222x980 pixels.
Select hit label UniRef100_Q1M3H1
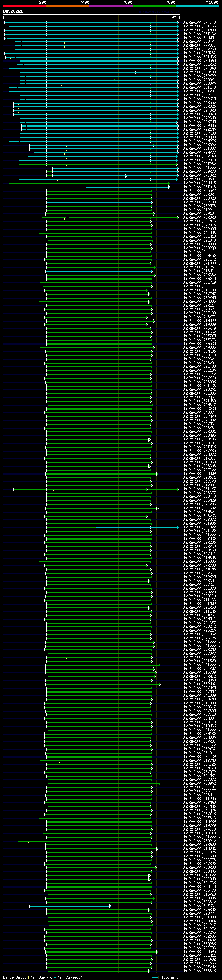[199, 848]
